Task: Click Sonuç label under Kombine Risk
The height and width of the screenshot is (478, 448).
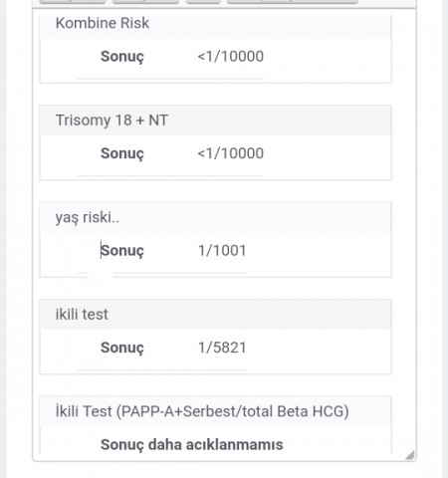Action: [x=122, y=57]
